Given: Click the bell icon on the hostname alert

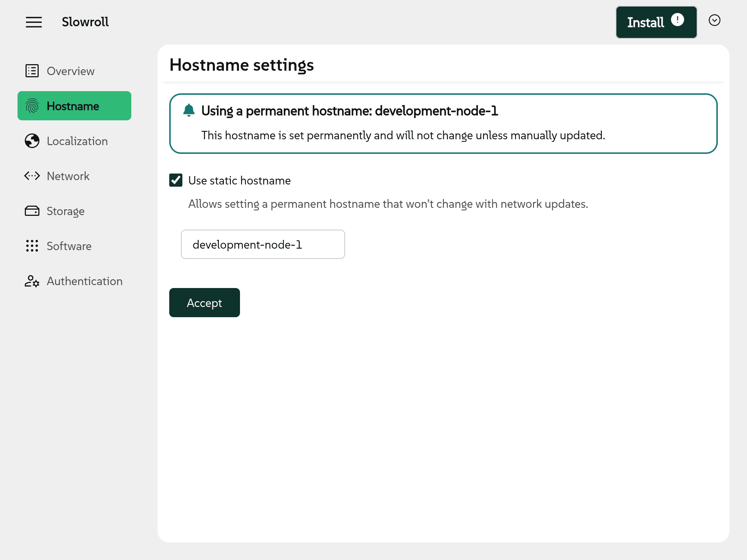Looking at the screenshot, I should click(x=190, y=110).
